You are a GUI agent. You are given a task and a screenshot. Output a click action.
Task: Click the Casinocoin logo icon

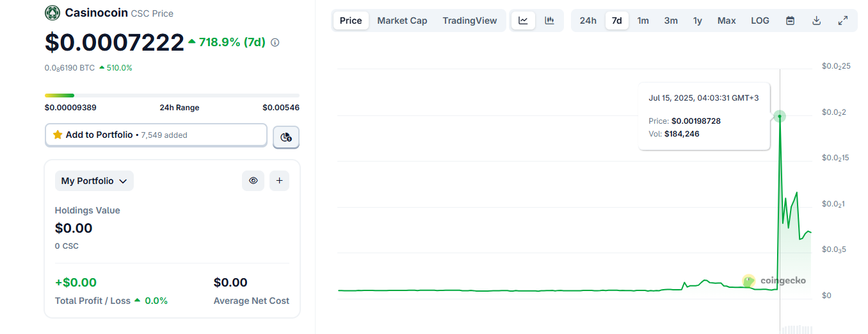point(52,13)
